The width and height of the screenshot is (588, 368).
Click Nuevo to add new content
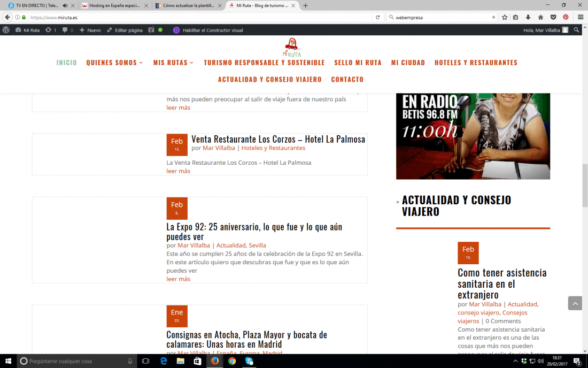pos(90,30)
